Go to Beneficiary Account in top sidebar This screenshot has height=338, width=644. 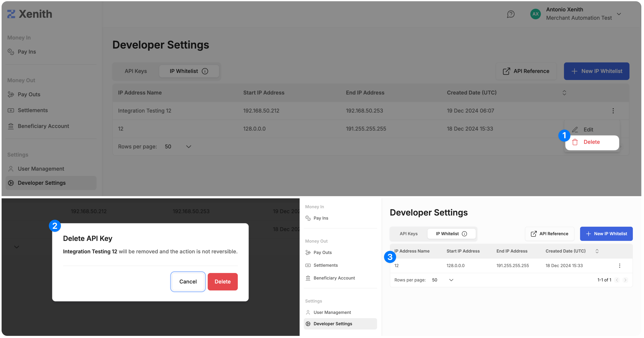pyautogui.click(x=43, y=126)
